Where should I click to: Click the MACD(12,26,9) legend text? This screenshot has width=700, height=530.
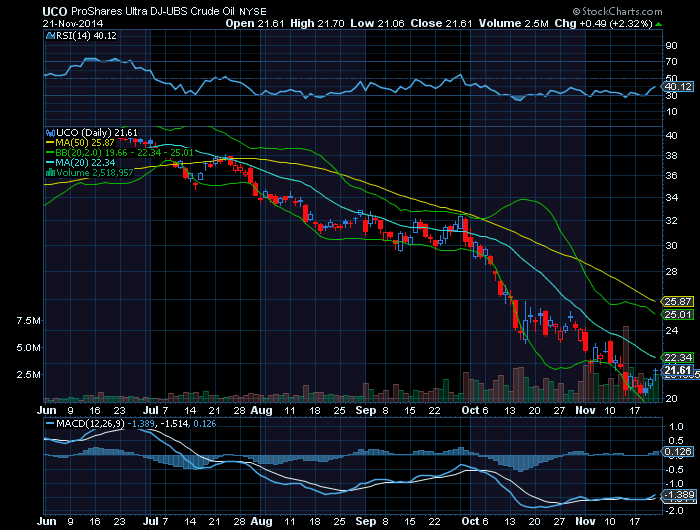click(x=91, y=423)
